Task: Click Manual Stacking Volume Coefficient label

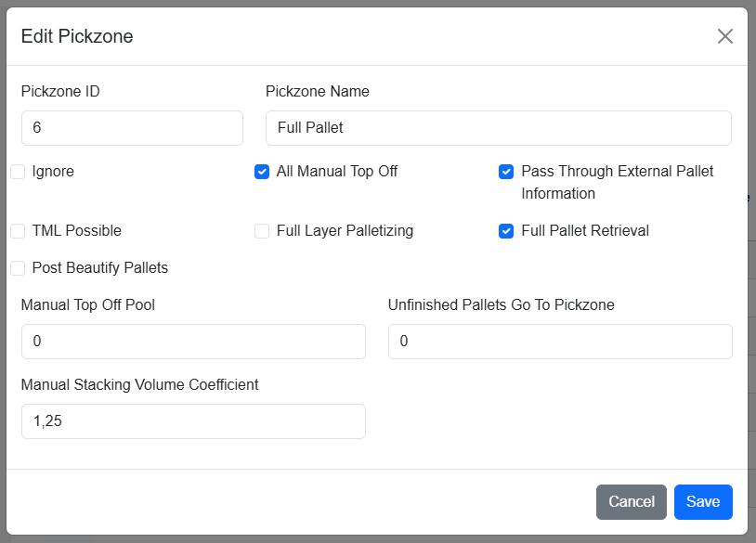Action: 140,385
